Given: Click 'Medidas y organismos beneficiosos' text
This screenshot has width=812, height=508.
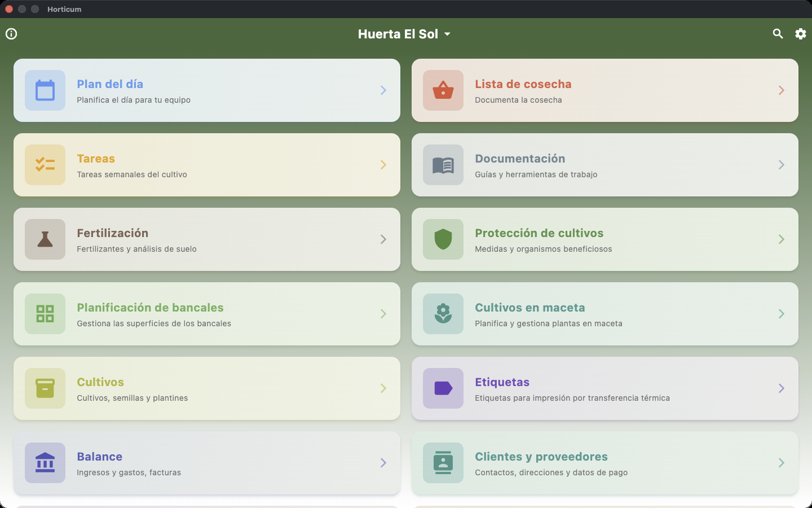Looking at the screenshot, I should (x=544, y=249).
